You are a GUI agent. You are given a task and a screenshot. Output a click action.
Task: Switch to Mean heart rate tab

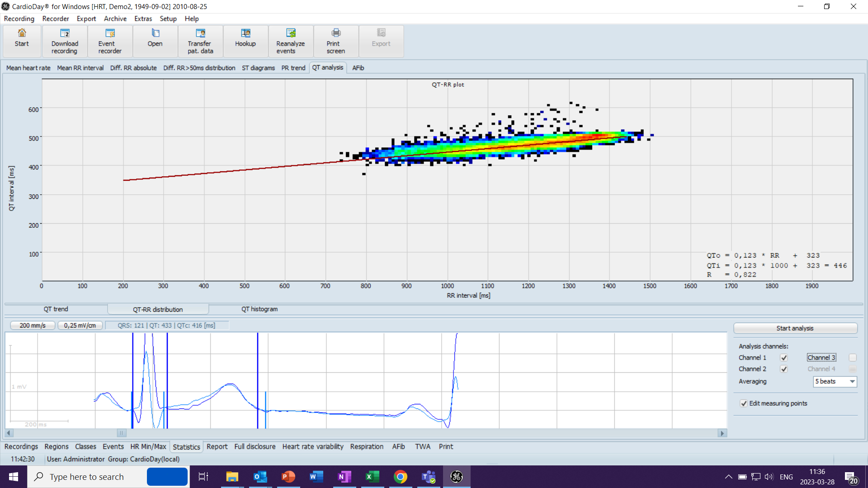(28, 68)
